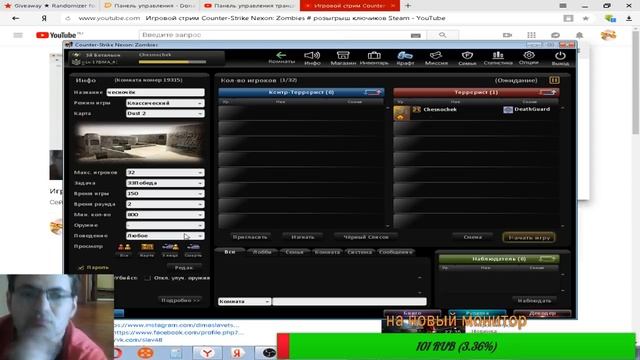Go back to rooms with the Комнаты arrow
The image size is (640, 360).
tap(281, 58)
